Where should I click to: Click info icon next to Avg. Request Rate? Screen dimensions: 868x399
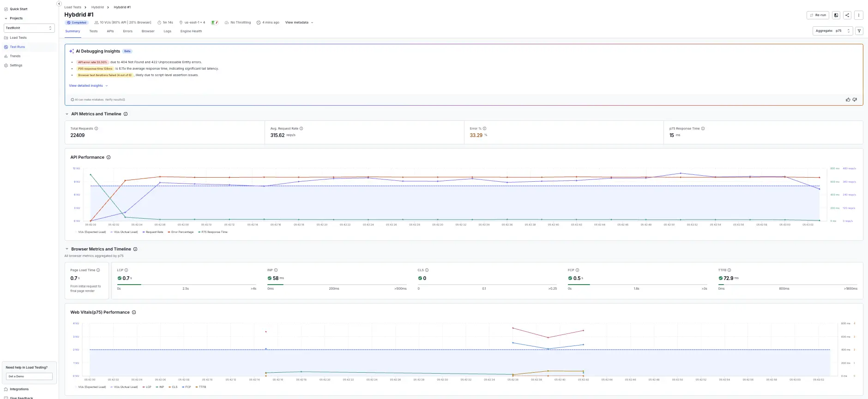click(x=301, y=129)
